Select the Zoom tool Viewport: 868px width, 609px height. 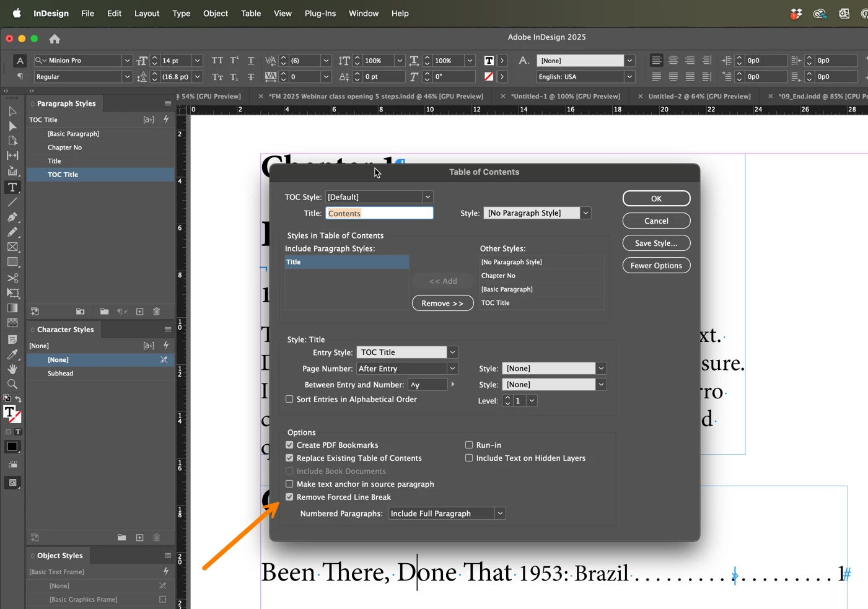[x=12, y=384]
